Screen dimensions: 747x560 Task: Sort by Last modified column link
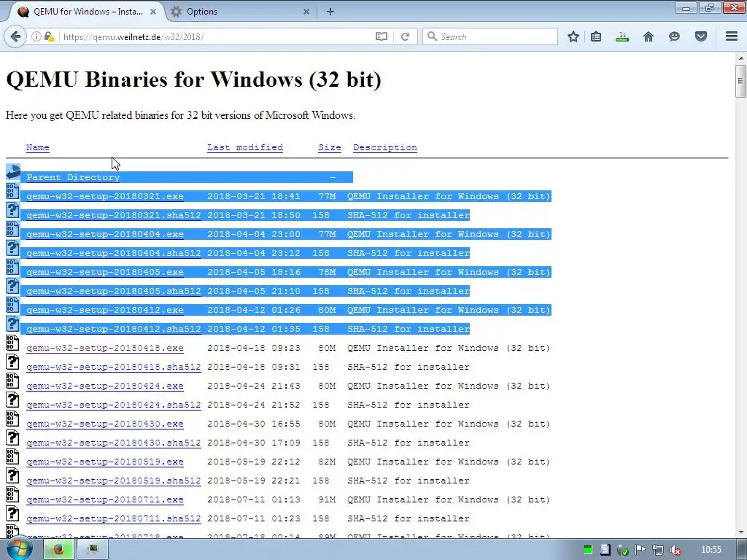click(245, 147)
